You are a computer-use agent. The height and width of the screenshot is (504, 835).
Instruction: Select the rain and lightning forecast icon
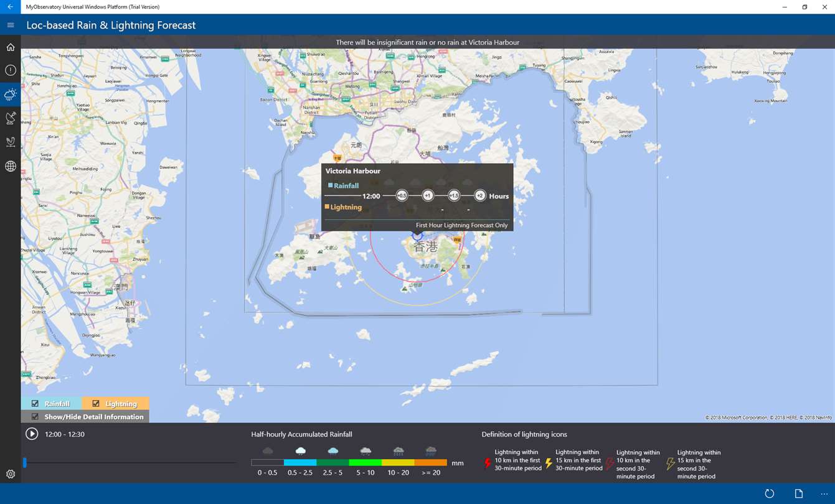(x=11, y=95)
